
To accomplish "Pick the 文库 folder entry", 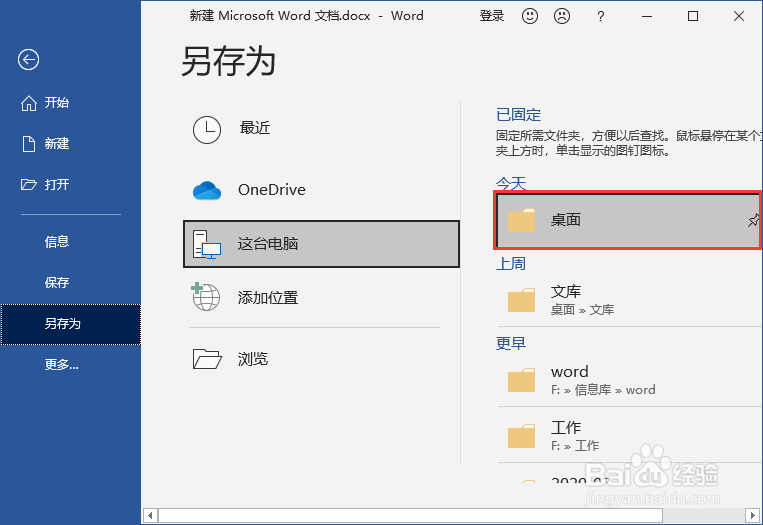I will click(x=630, y=300).
